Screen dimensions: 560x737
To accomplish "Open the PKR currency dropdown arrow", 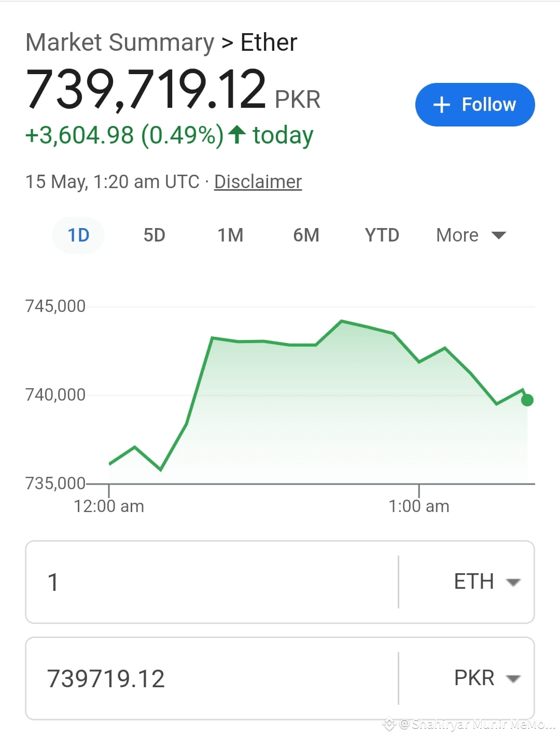I will pyautogui.click(x=513, y=678).
